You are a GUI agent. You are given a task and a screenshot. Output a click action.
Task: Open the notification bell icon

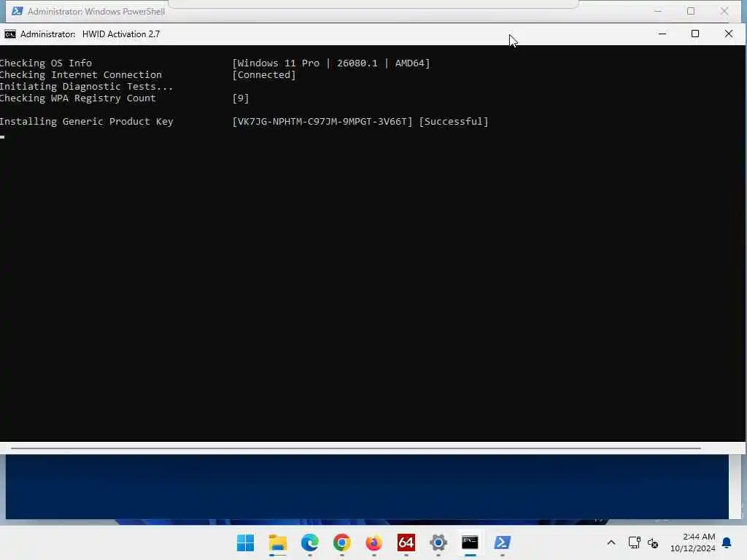tap(727, 542)
